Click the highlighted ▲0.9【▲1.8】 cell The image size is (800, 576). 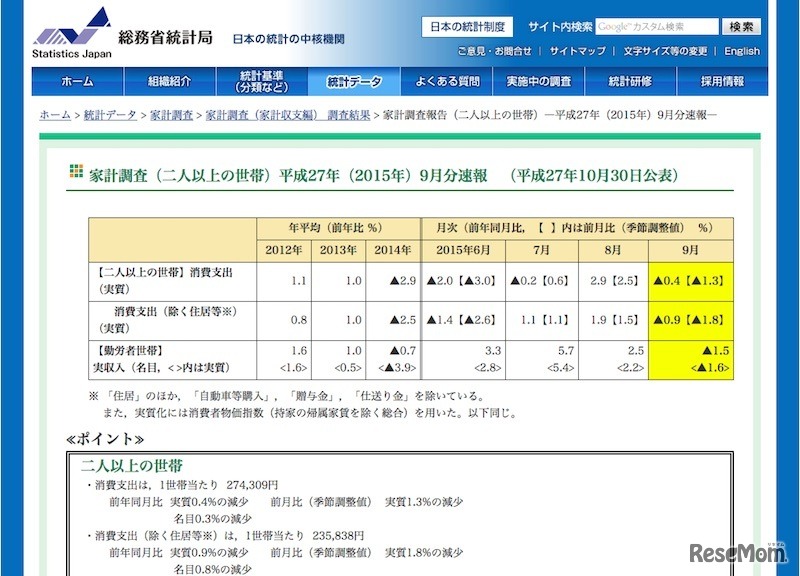coord(691,321)
